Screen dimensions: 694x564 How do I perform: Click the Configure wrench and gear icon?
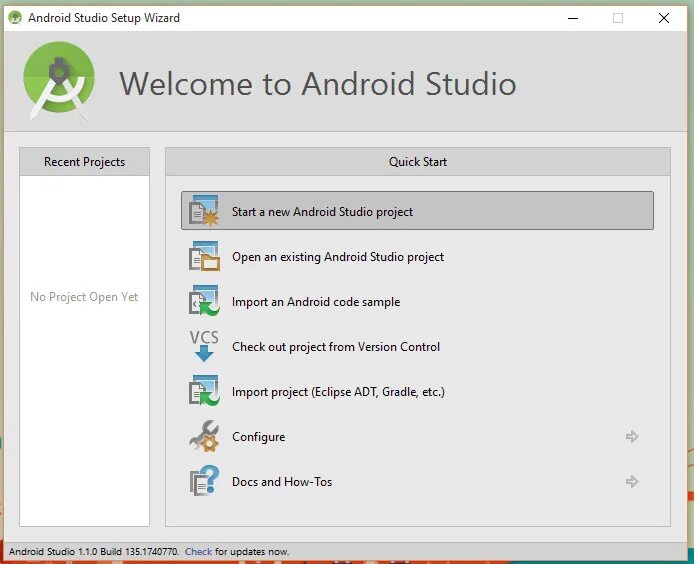pyautogui.click(x=204, y=436)
